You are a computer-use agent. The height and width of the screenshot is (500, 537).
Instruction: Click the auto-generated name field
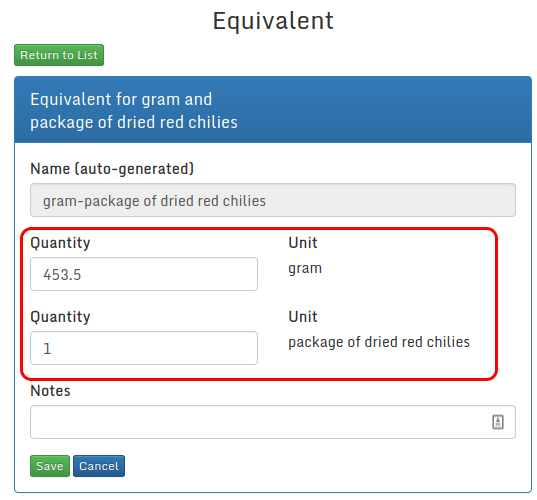[273, 200]
